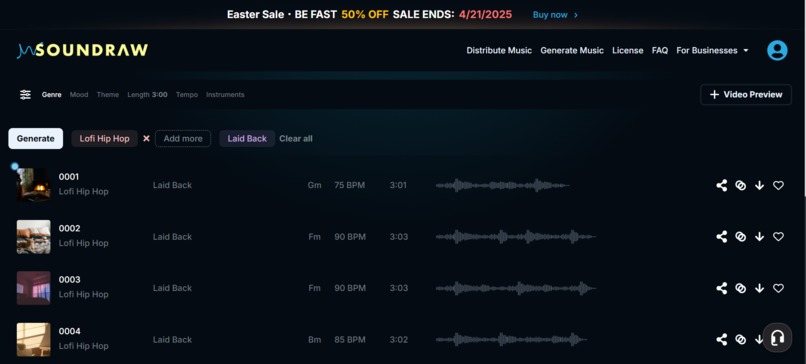
Task: Open the Tempo filter tab
Action: (x=187, y=95)
